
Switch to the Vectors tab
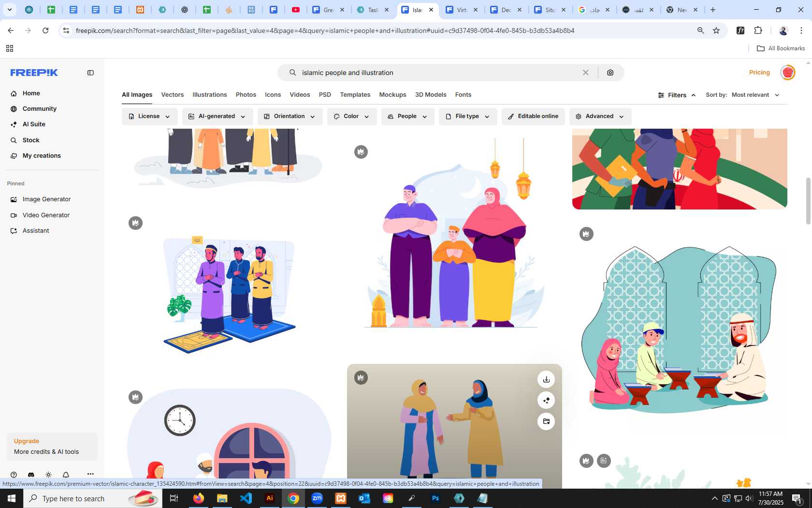[x=173, y=95]
